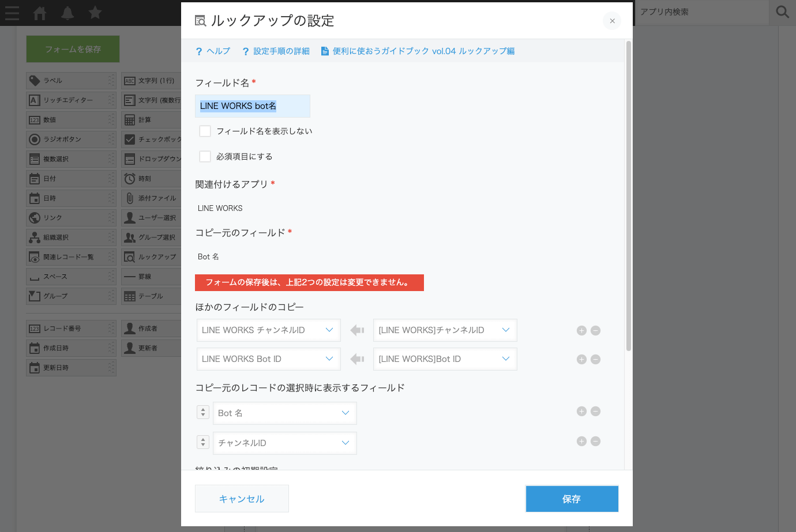Screen dimensions: 796x532
Task: Click the search magnifier icon
Action: pos(782,12)
